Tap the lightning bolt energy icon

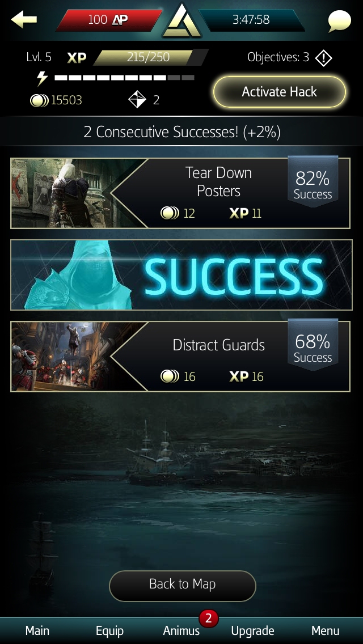[x=43, y=78]
